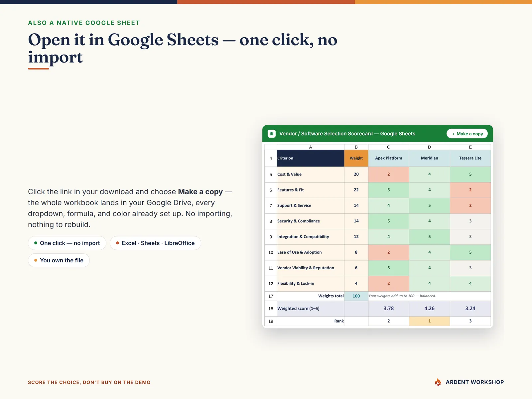Click the Ardent Workshop flame logo
The width and height of the screenshot is (532, 399).
(x=438, y=382)
